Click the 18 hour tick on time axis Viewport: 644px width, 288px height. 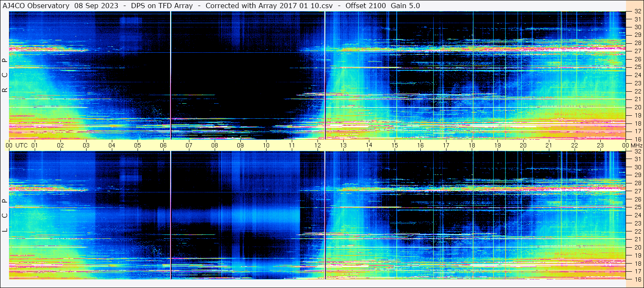point(472,145)
